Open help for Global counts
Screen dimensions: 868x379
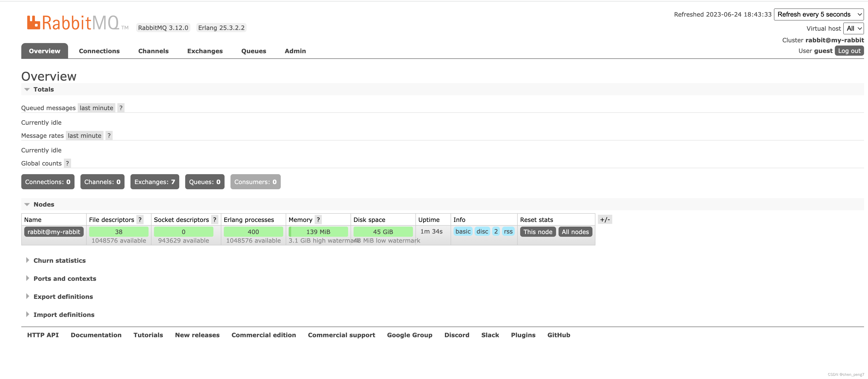[67, 163]
